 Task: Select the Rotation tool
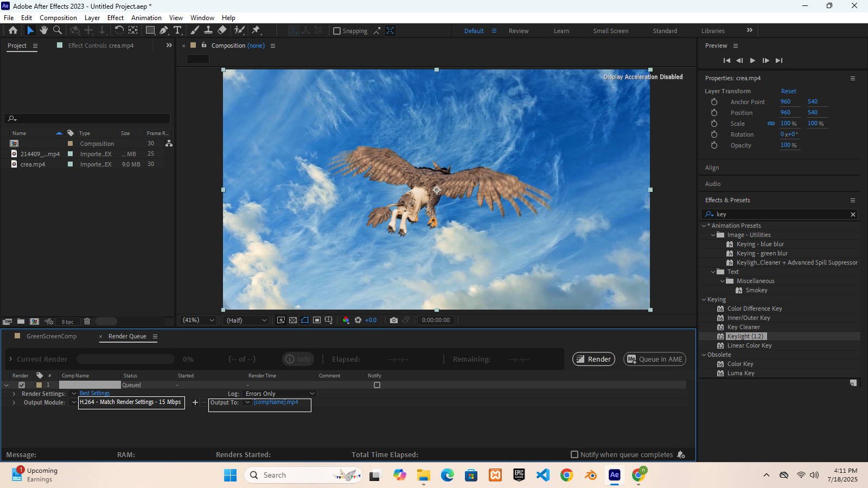click(119, 30)
